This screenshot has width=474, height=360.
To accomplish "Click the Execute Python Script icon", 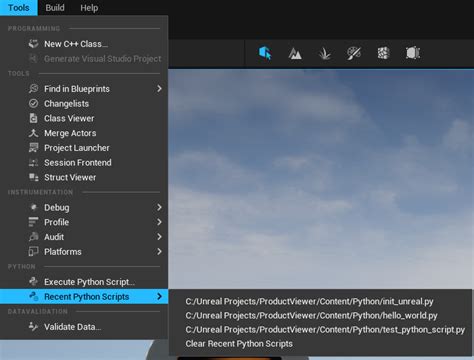I will tap(33, 282).
